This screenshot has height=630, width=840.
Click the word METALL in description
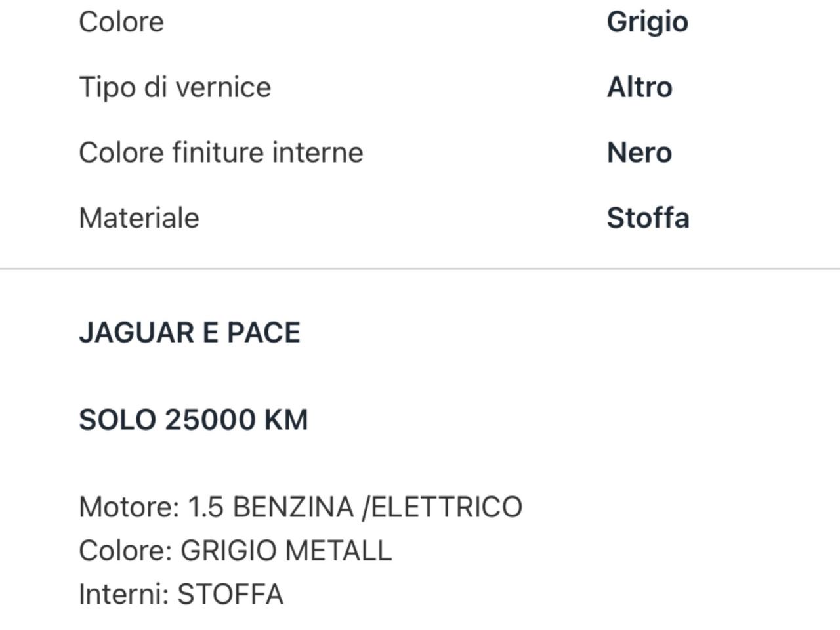(339, 551)
